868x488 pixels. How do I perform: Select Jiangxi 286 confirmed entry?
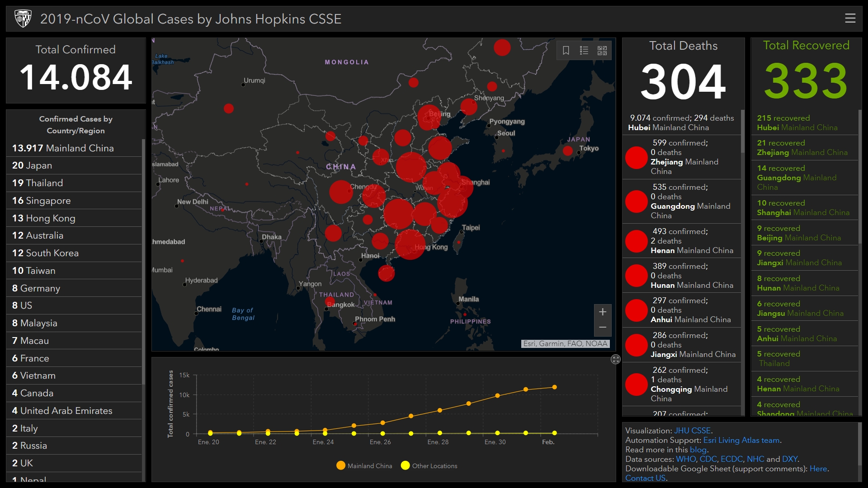point(681,345)
